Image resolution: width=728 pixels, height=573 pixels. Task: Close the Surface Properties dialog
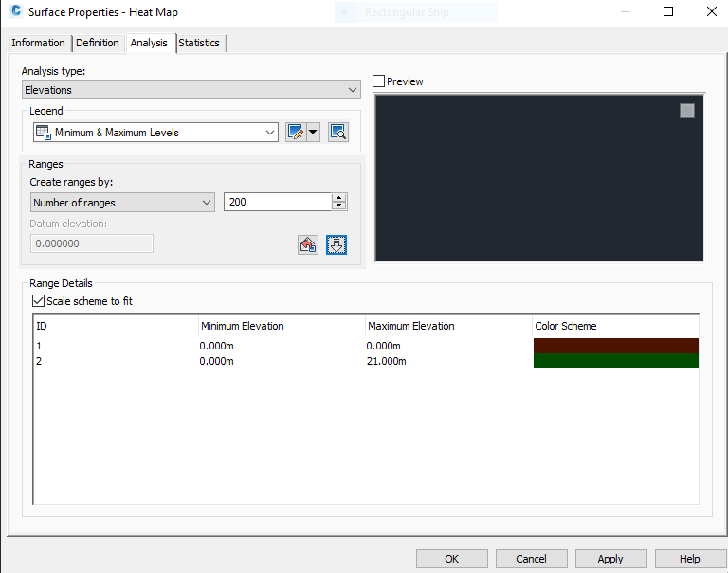[x=712, y=11]
